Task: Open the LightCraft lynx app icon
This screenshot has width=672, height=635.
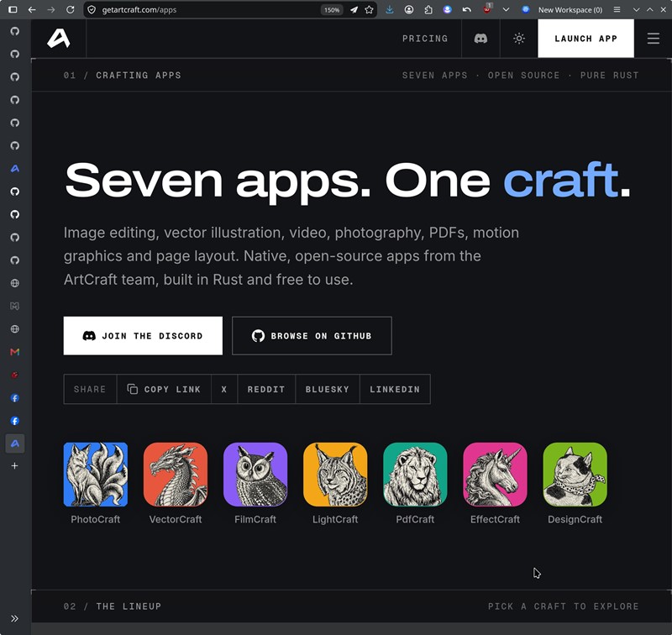Action: [335, 475]
